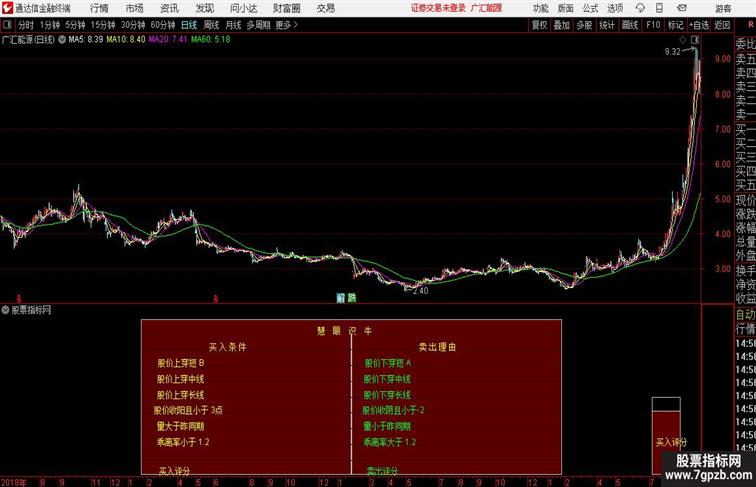Select the 日线 period tab

click(x=189, y=25)
